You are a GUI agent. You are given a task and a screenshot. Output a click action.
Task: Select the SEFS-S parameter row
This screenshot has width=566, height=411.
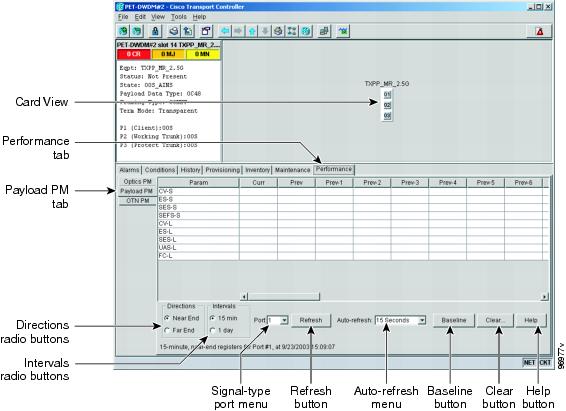coord(353,215)
